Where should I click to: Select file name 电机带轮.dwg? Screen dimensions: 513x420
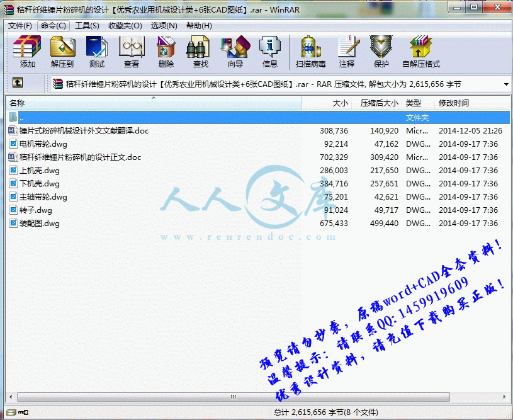[x=43, y=144]
